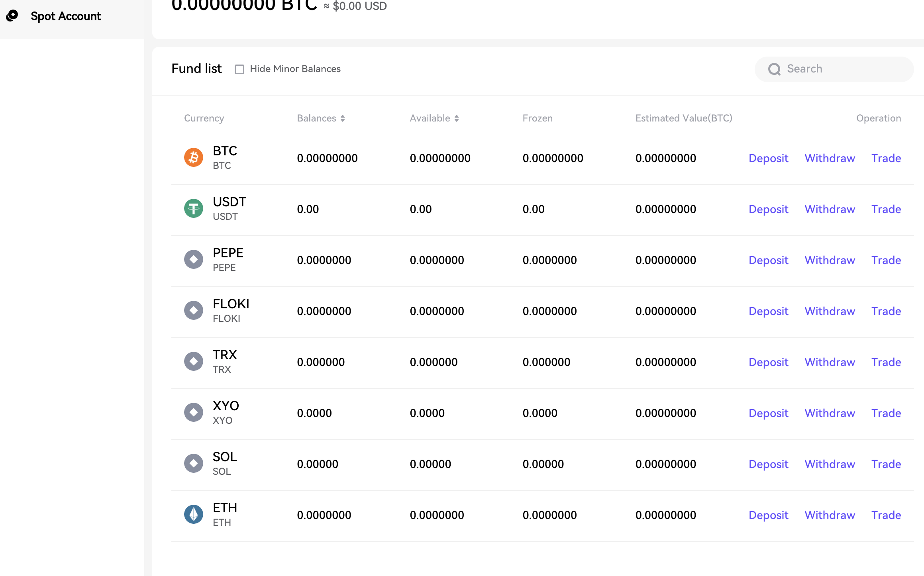Image resolution: width=924 pixels, height=576 pixels.
Task: Click the SOL coin icon
Action: [194, 464]
